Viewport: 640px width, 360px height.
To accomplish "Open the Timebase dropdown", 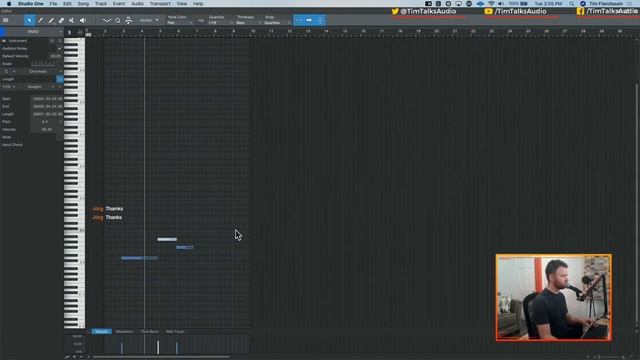I will (x=249, y=23).
